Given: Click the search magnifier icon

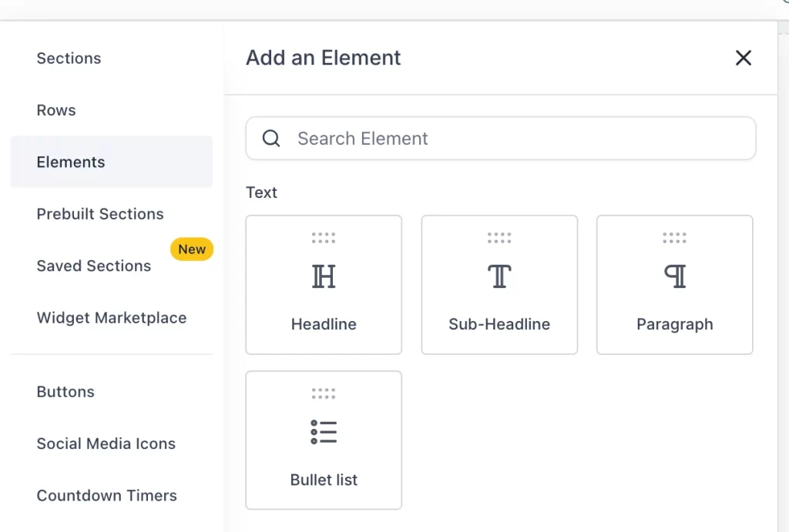Looking at the screenshot, I should pyautogui.click(x=271, y=139).
